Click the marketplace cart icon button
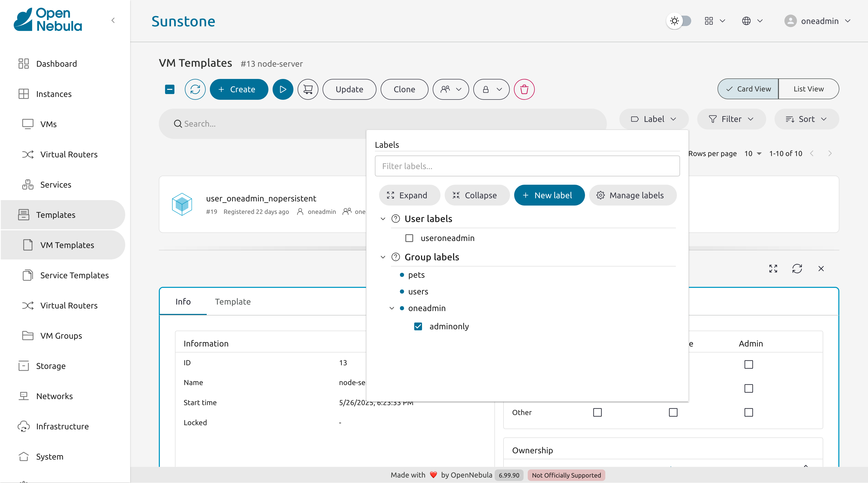This screenshot has width=868, height=483. (308, 89)
